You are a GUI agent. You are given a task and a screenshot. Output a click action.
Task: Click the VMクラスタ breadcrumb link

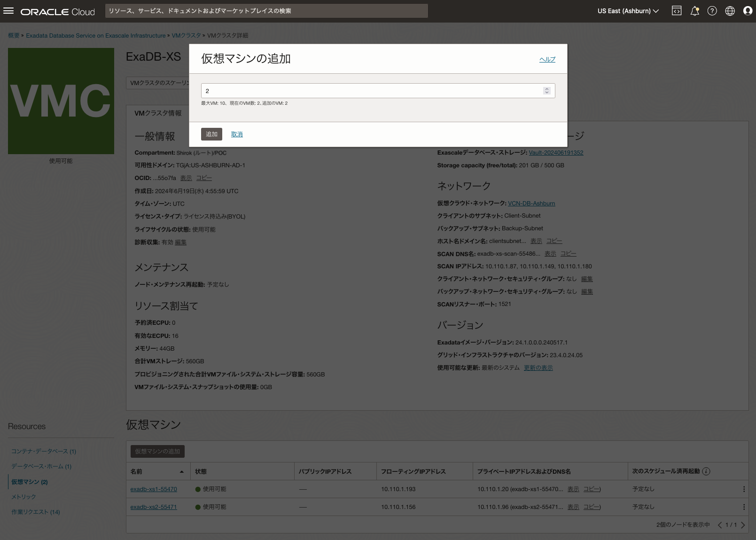[x=186, y=35]
